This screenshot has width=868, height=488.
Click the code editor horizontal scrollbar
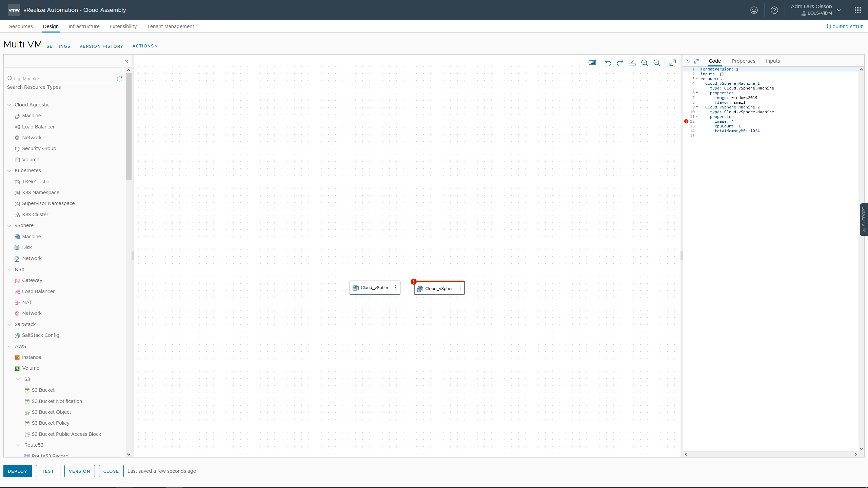pos(771,454)
